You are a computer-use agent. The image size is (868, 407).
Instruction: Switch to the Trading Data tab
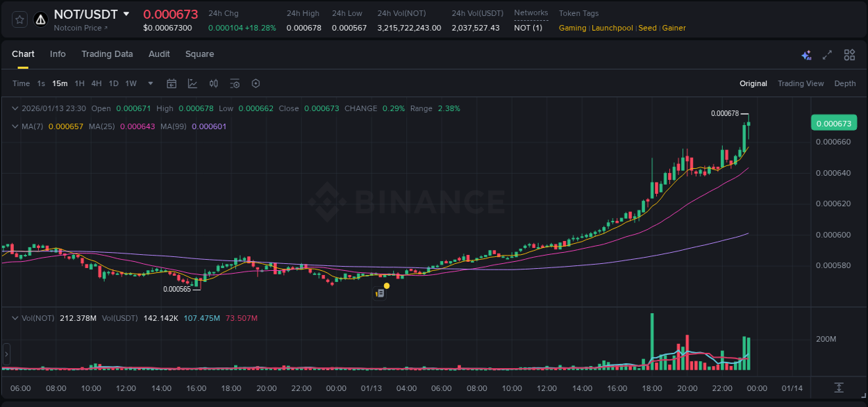(107, 53)
